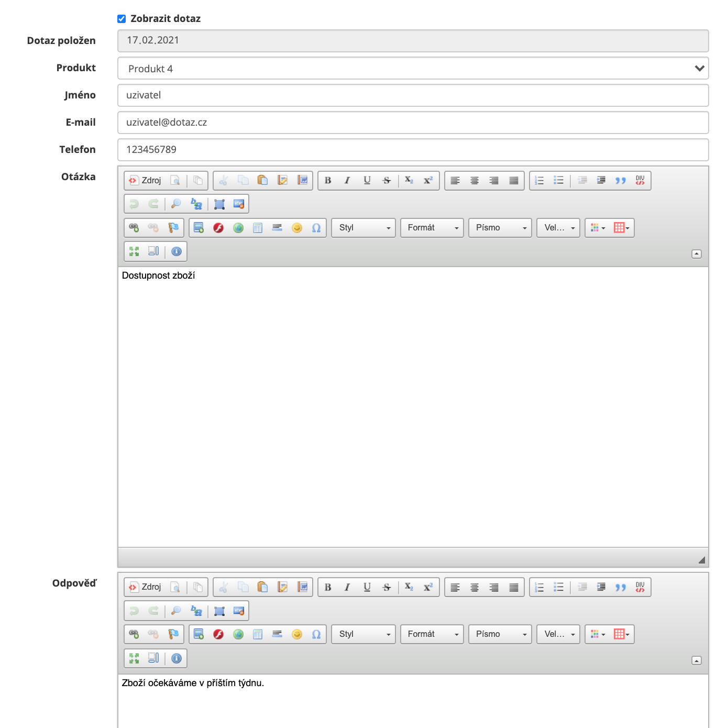Insert numbered list in Odpověď editor
The image size is (727, 728).
click(539, 587)
